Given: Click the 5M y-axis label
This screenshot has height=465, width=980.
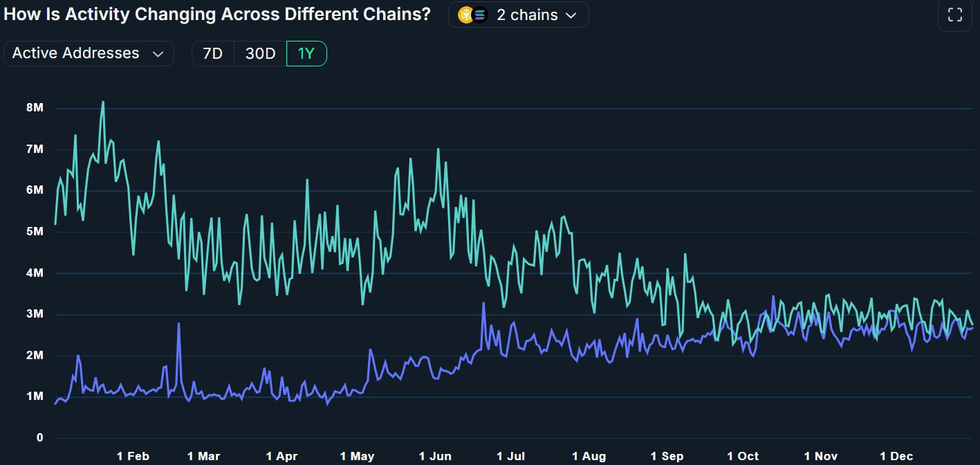Looking at the screenshot, I should point(35,232).
